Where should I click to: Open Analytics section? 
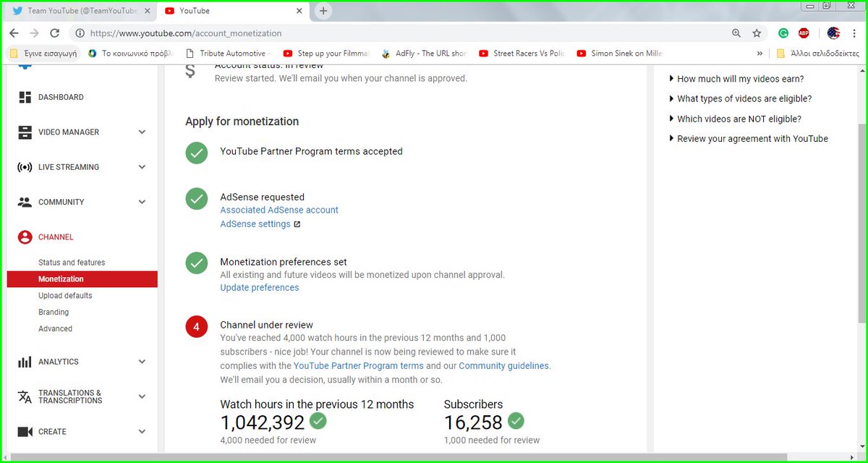point(59,362)
